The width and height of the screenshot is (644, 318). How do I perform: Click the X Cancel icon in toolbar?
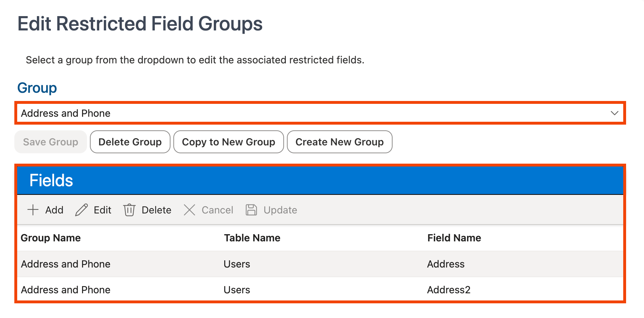(x=189, y=210)
